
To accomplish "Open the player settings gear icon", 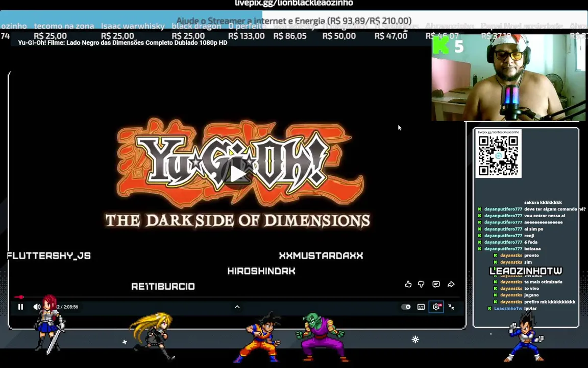I will click(436, 307).
